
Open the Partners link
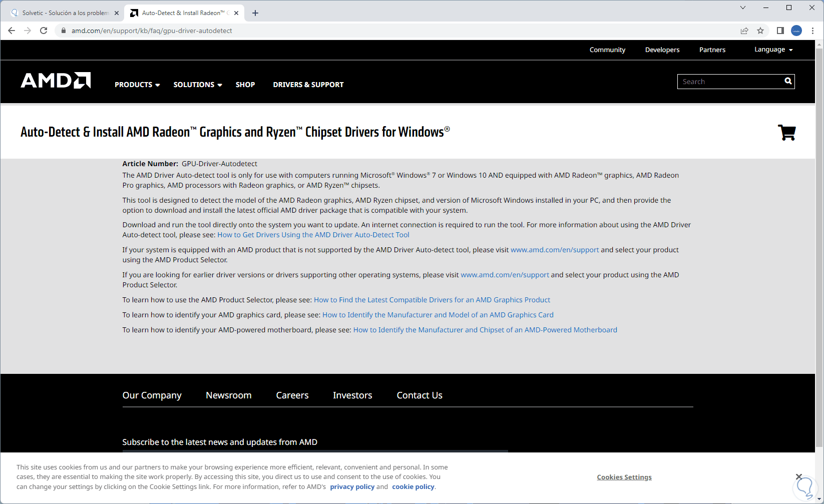[712, 50]
